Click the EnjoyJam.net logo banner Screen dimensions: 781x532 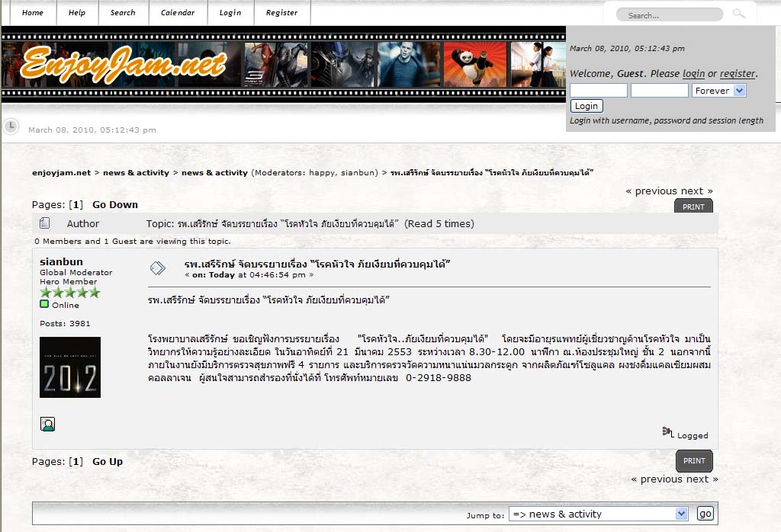(x=124, y=64)
